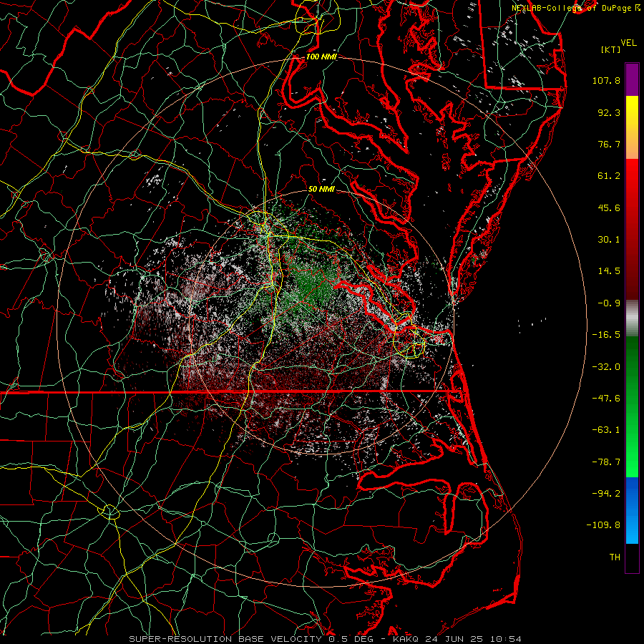
Task: Click the VEL legend title
Action: [629, 43]
